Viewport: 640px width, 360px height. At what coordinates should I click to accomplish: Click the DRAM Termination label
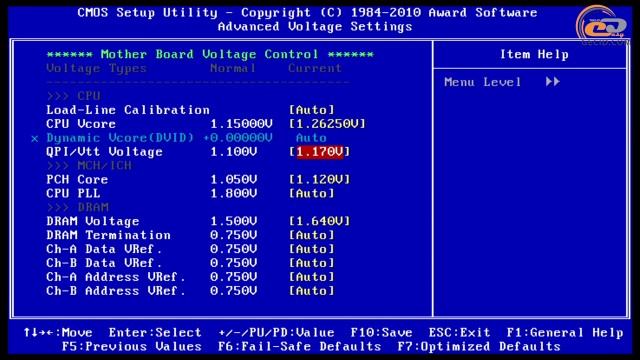(108, 235)
